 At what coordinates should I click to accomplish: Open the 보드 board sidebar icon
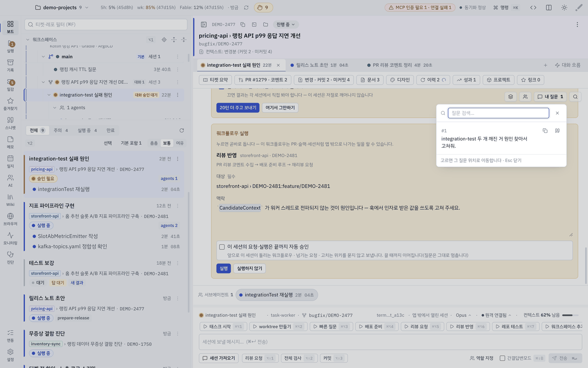[10, 27]
